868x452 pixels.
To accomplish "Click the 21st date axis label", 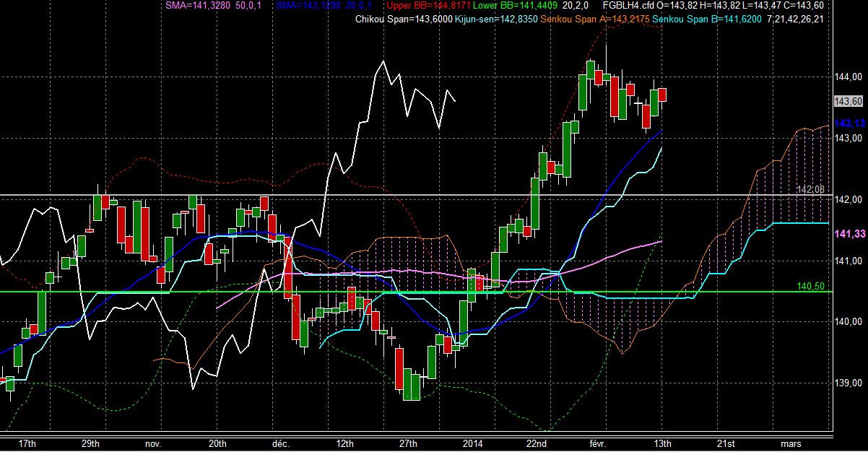I will 726,443.
